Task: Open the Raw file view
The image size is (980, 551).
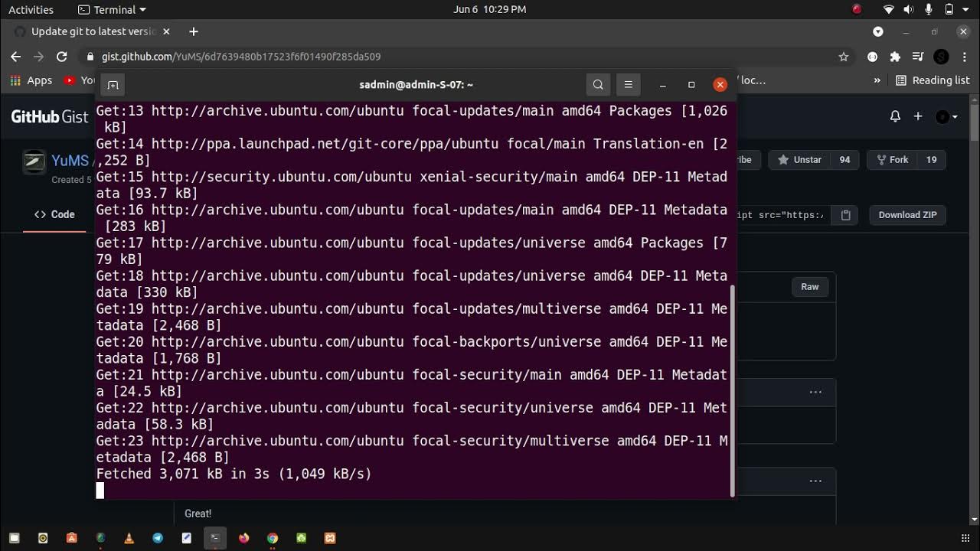Action: coord(810,287)
